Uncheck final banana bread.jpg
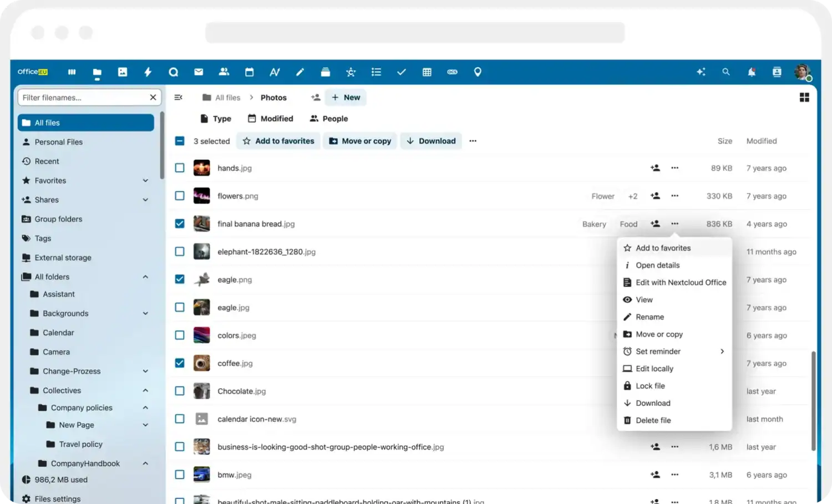Viewport: 832px width, 504px height. pyautogui.click(x=180, y=223)
